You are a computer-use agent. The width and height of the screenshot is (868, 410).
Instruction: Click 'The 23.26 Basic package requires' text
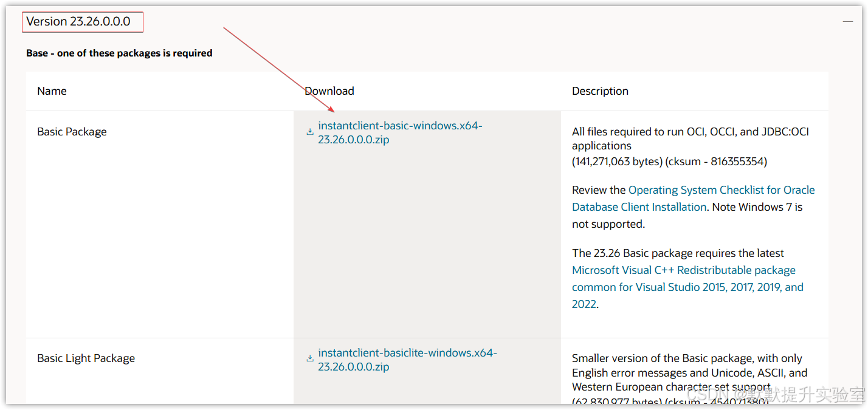click(678, 253)
